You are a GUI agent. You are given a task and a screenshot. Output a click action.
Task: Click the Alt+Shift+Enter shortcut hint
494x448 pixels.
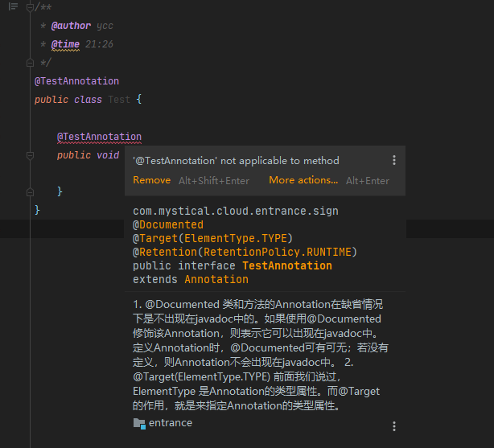[214, 181]
